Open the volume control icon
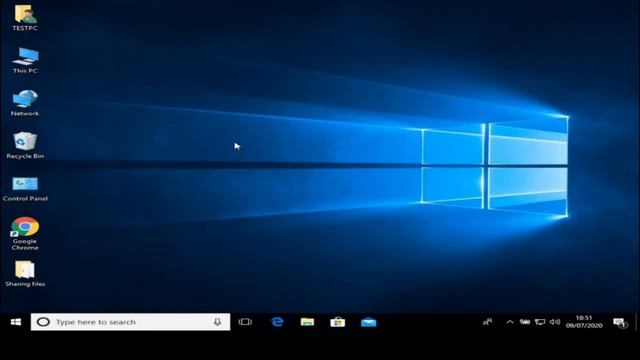 coord(555,322)
